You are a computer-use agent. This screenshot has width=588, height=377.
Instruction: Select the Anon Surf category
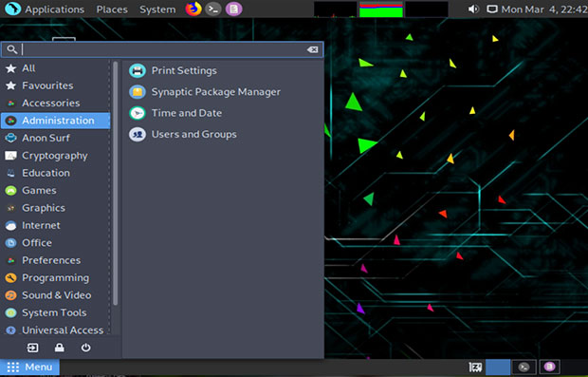[x=56, y=138]
